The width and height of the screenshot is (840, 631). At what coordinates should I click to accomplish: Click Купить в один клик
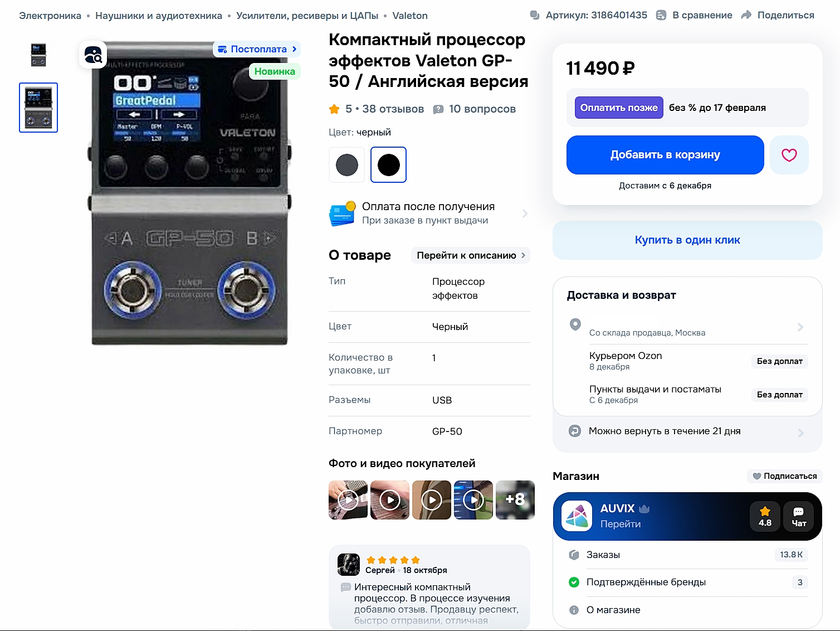tap(687, 240)
